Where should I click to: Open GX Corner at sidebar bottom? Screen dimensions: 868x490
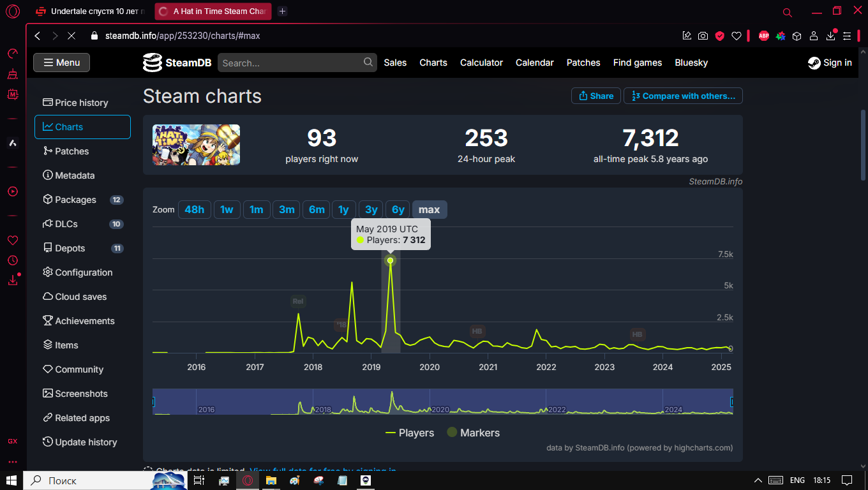coord(12,441)
